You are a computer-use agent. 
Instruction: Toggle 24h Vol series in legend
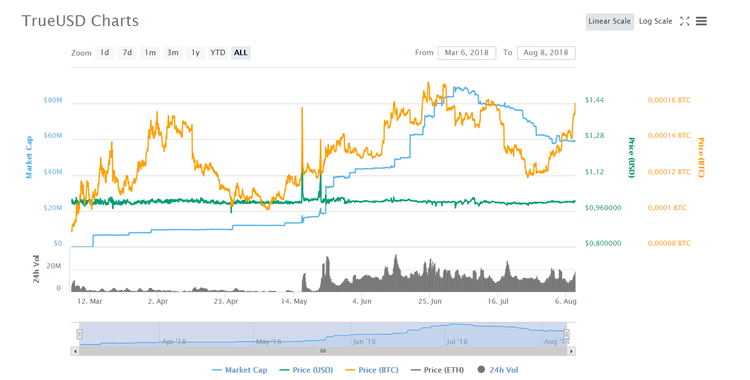pos(498,370)
